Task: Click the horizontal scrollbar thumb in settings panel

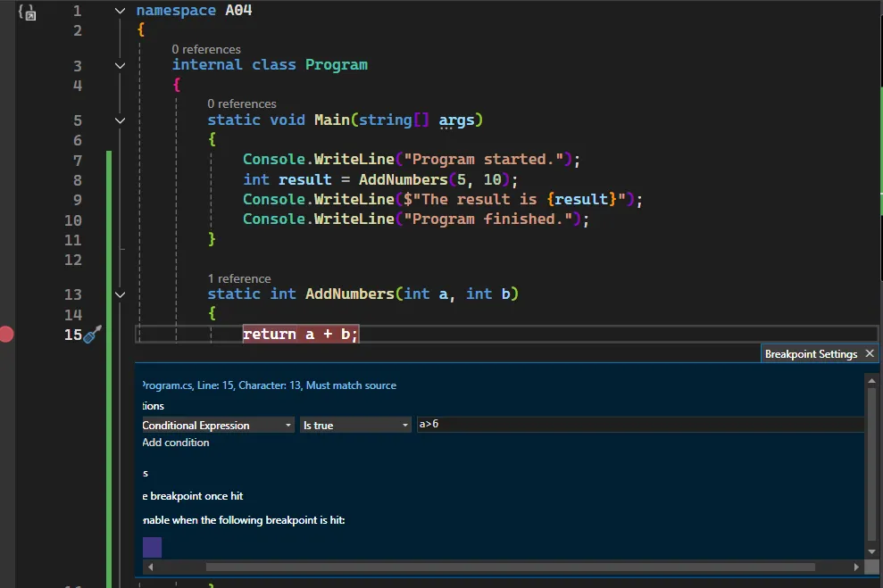Action: point(510,567)
